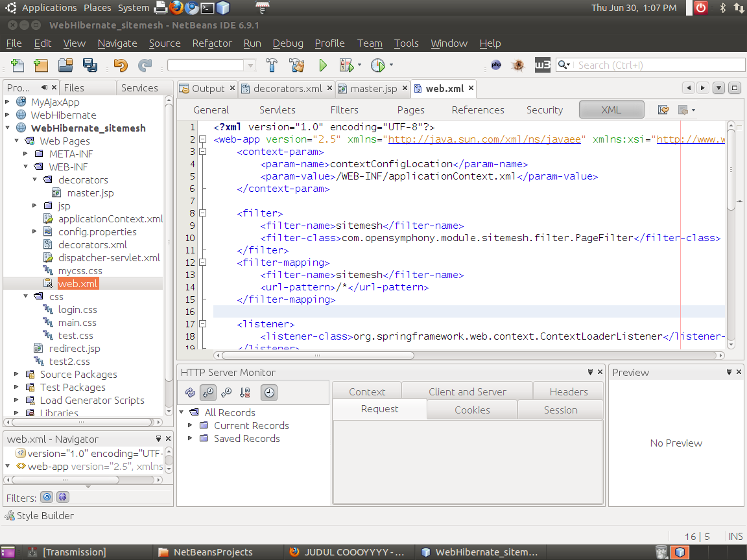Run the main project with green arrow
Viewport: 747px width, 560px height.
[323, 65]
